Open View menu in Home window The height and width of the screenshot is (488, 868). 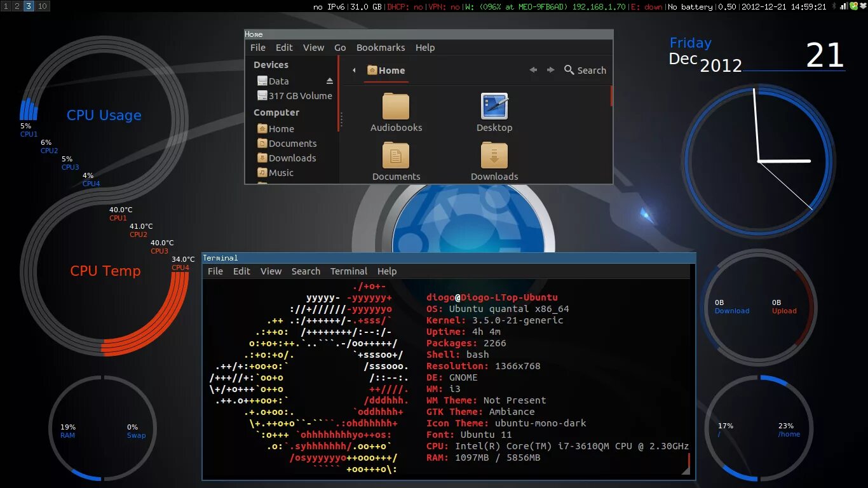coord(313,48)
